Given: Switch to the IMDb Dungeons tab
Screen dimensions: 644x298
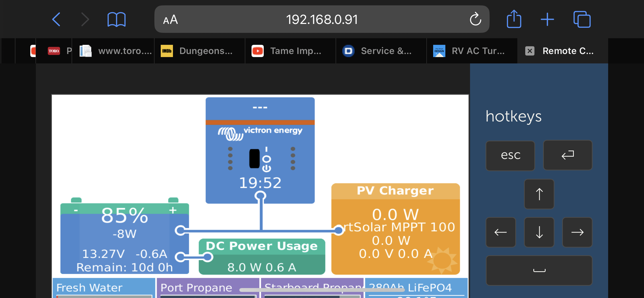Looking at the screenshot, I should pyautogui.click(x=200, y=51).
